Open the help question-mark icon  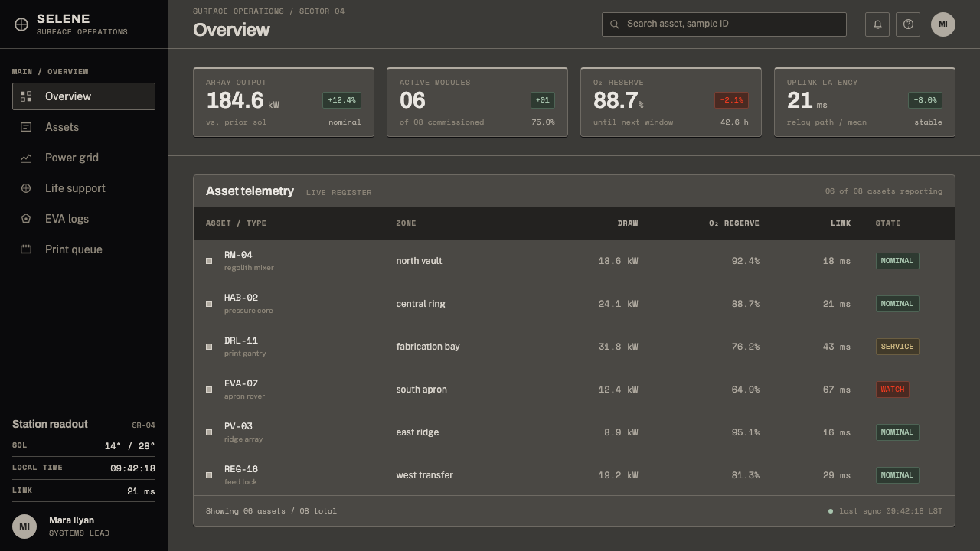click(908, 24)
